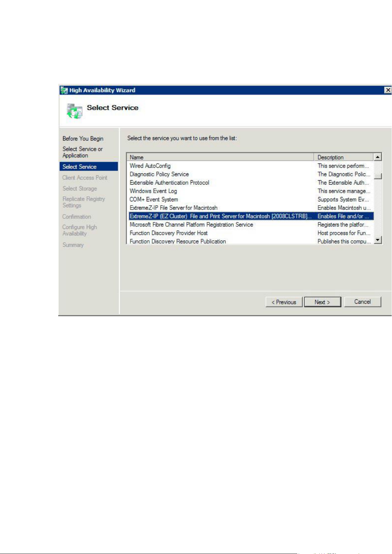392x554 pixels.
Task: Select the Windows Event Log service
Action: (x=153, y=191)
